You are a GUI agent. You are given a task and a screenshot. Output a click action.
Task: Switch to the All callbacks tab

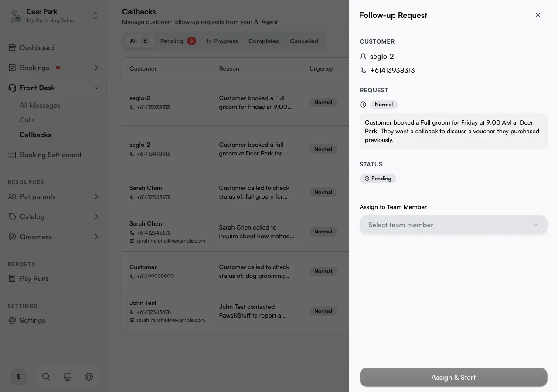[139, 41]
